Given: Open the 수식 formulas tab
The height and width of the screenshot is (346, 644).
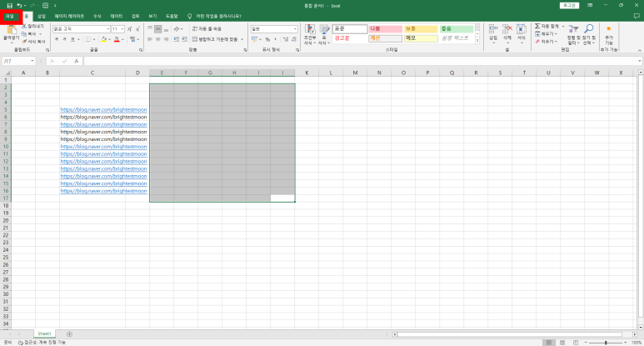Looking at the screenshot, I should click(97, 16).
